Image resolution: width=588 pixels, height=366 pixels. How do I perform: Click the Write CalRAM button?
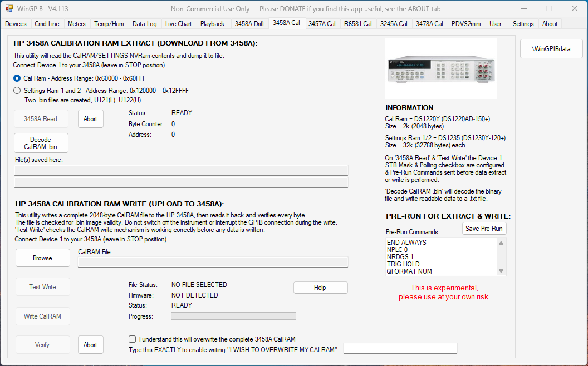42,316
